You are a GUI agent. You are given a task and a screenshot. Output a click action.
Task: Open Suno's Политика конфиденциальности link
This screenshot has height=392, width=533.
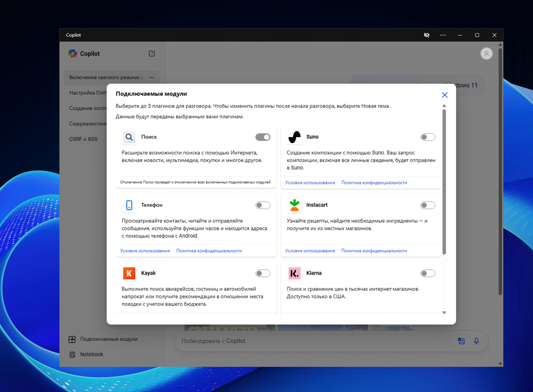click(x=374, y=183)
